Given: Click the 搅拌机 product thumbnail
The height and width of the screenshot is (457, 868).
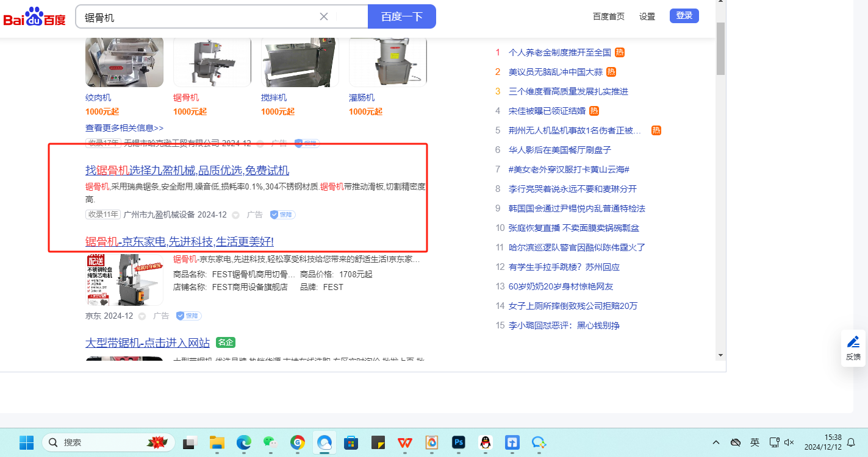Looking at the screenshot, I should coord(300,62).
